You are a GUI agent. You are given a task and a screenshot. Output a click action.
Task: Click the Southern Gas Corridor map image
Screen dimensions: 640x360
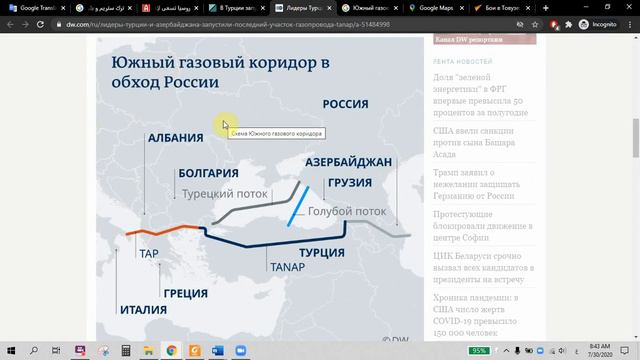tap(260, 189)
